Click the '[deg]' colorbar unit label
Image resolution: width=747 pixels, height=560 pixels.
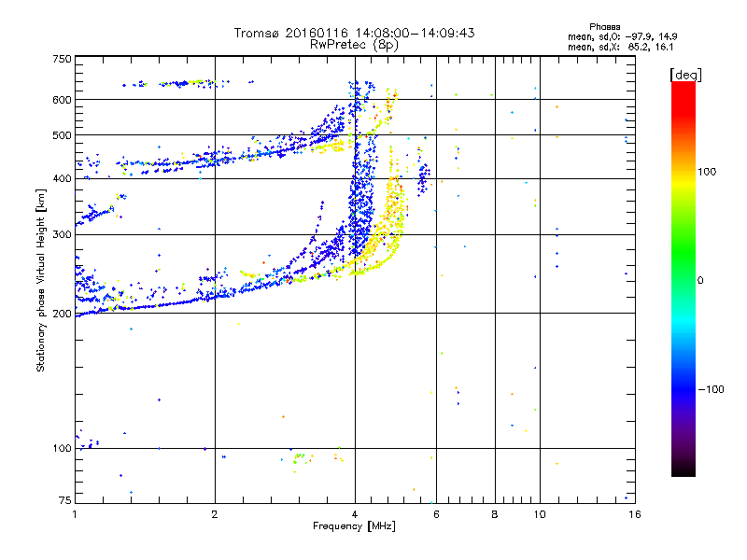click(x=685, y=76)
